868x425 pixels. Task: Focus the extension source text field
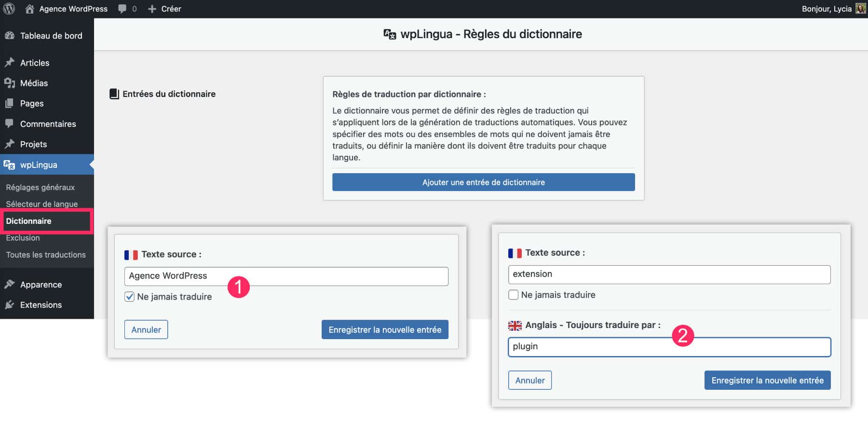tap(669, 274)
